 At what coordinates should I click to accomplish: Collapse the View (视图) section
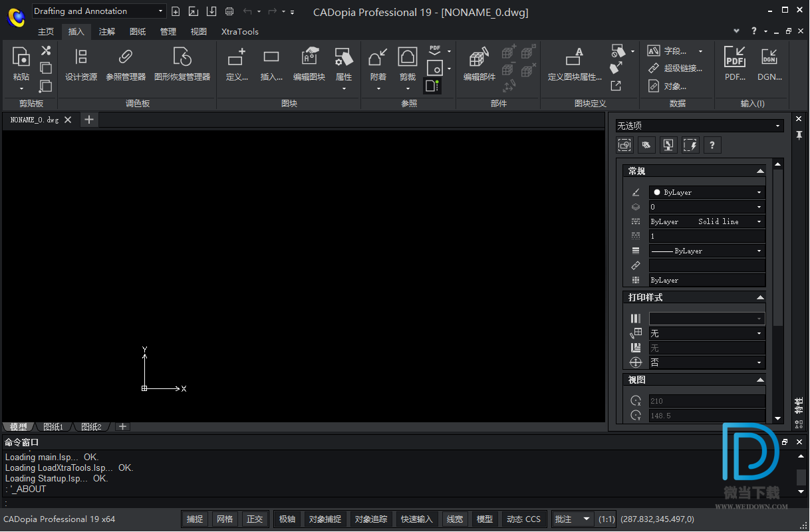760,380
